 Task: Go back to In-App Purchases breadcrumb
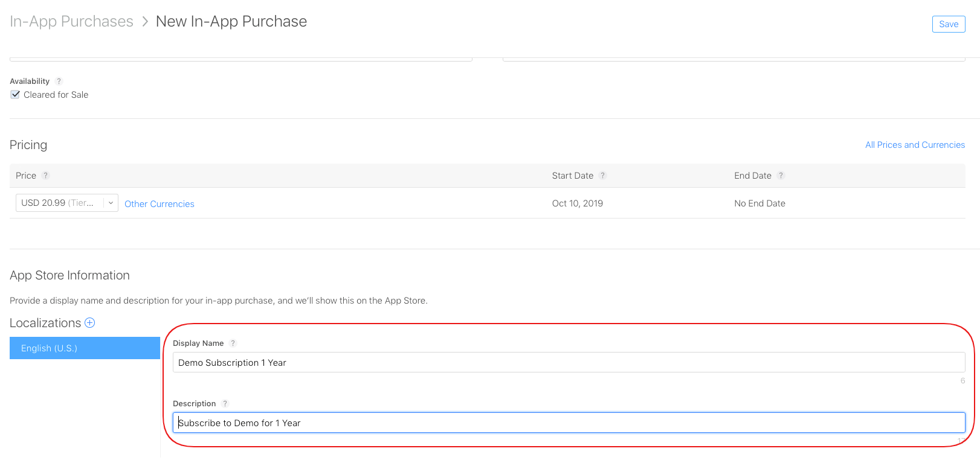point(71,22)
